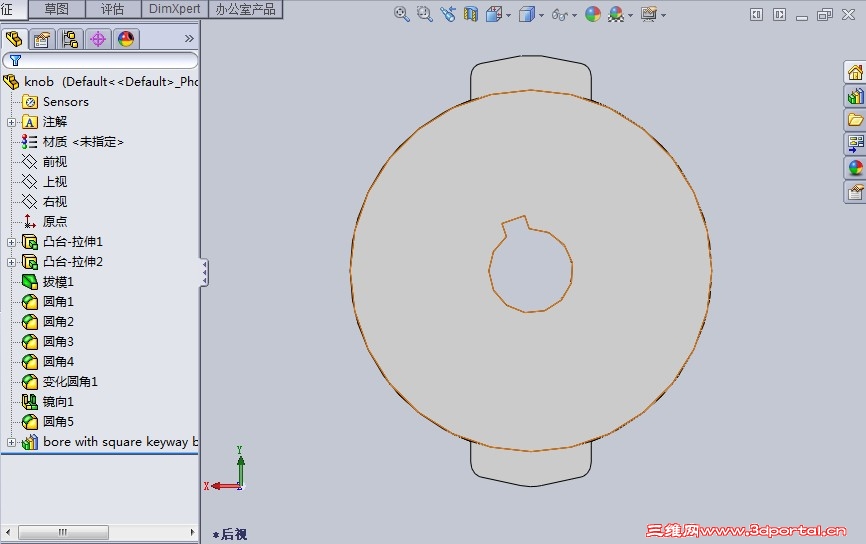The image size is (866, 544).
Task: Open the Appearances color ball task pane icon
Action: 855,168
